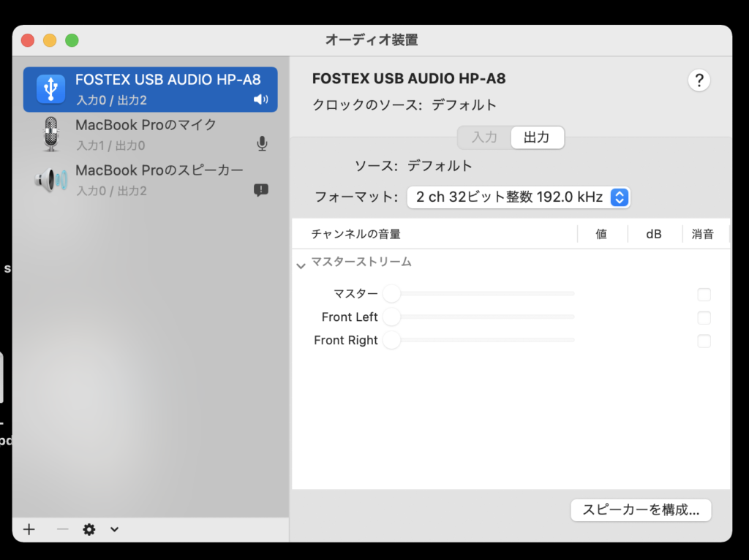The image size is (749, 560).
Task: Click the MacBook Pro speaker device icon
Action: pyautogui.click(x=50, y=180)
